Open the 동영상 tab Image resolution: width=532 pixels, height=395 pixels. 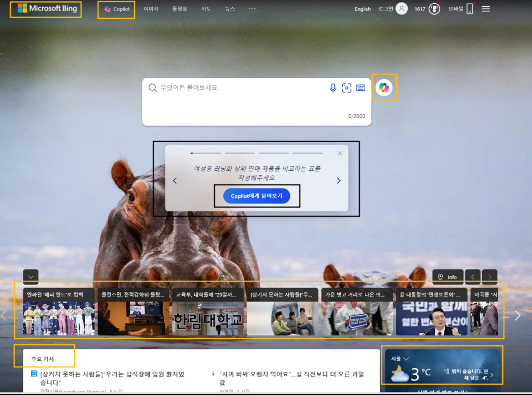point(179,9)
